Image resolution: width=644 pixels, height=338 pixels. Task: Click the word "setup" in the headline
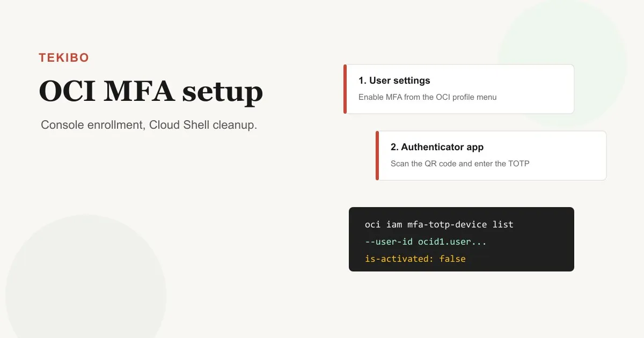(x=222, y=93)
